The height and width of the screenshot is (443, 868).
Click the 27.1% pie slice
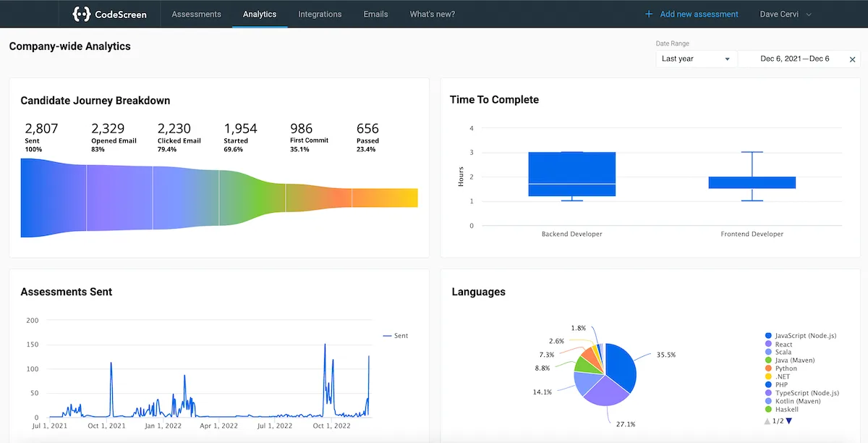pos(605,392)
